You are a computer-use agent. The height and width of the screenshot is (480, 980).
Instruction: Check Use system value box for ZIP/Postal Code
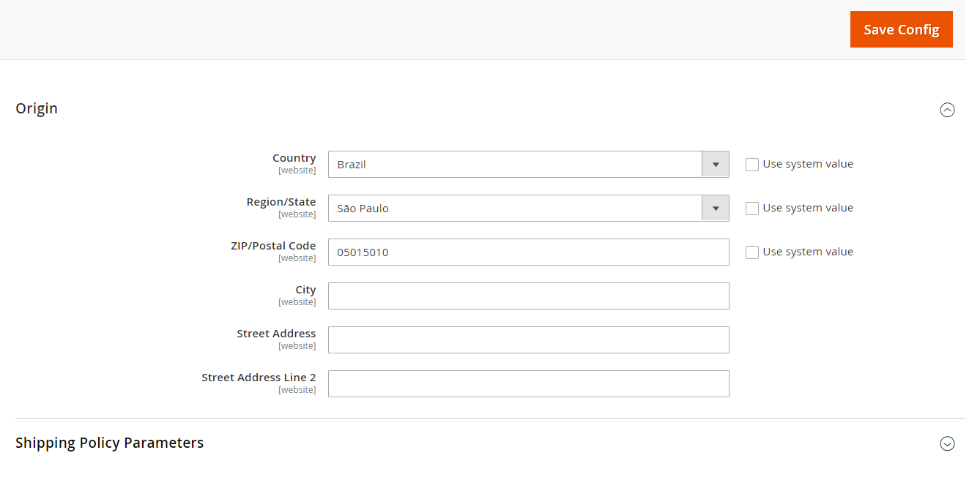(752, 252)
